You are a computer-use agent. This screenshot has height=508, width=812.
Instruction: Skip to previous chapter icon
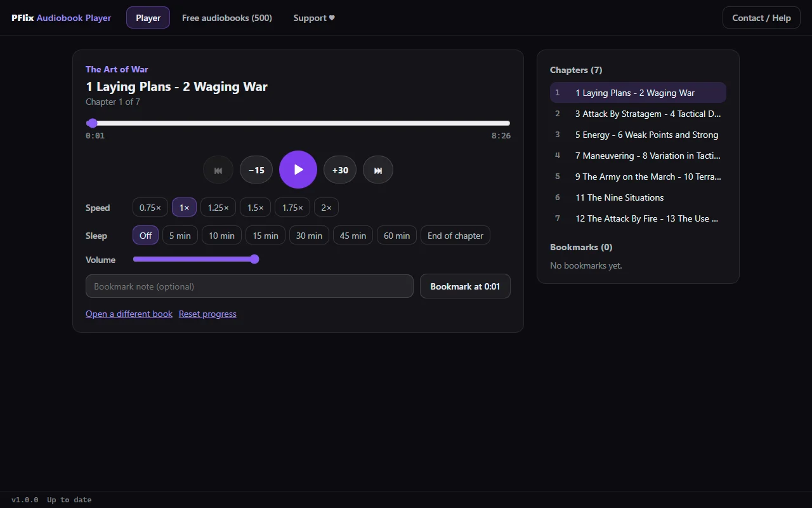click(x=218, y=170)
